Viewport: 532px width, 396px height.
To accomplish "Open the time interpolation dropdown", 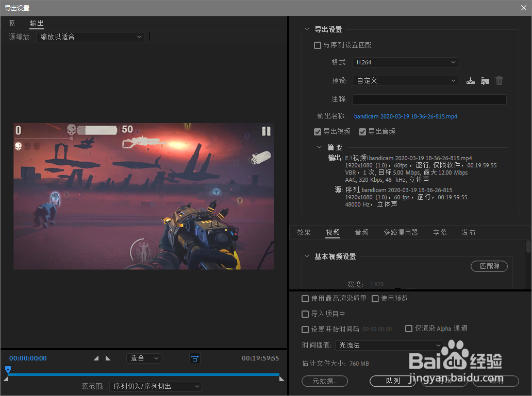I will [389, 345].
